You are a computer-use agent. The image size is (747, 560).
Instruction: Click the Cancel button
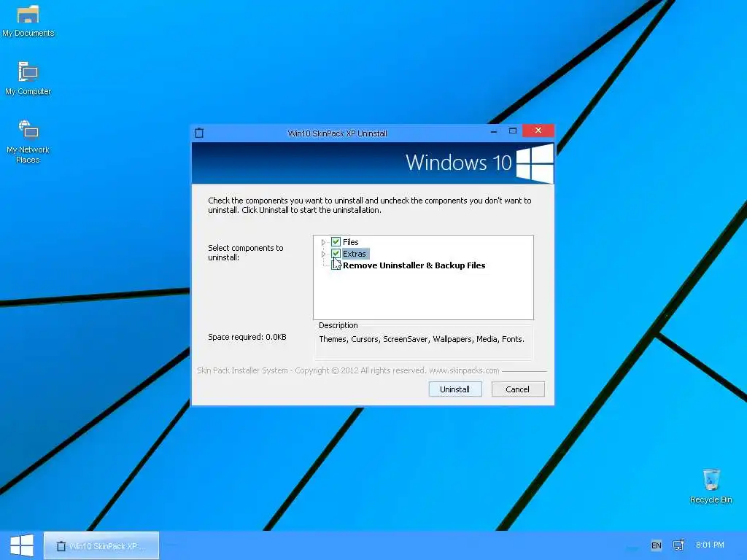[x=518, y=389]
